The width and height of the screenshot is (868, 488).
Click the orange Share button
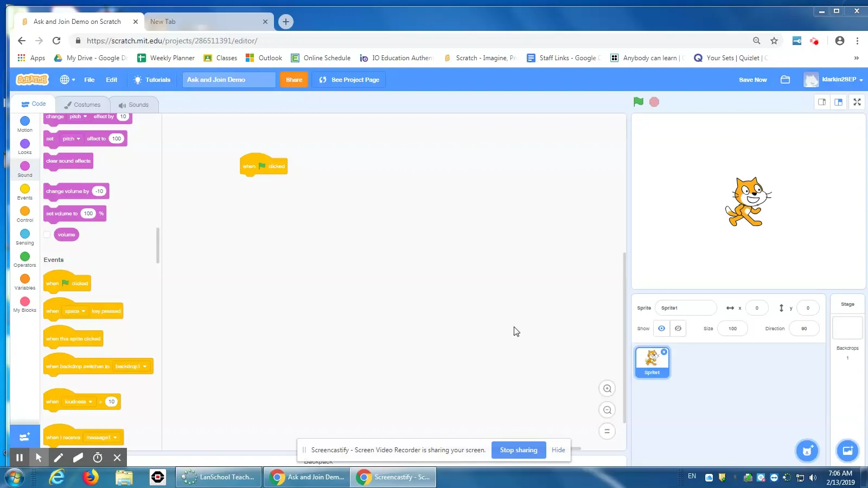294,80
